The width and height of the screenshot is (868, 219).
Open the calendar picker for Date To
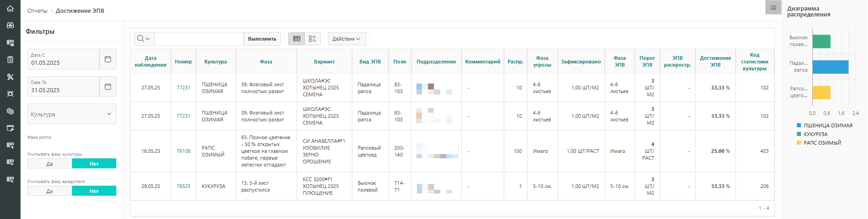(x=108, y=87)
